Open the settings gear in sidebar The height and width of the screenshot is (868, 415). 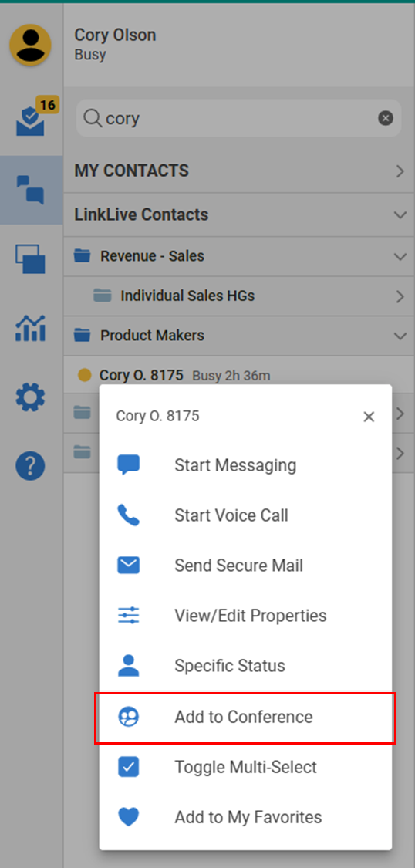click(x=30, y=397)
